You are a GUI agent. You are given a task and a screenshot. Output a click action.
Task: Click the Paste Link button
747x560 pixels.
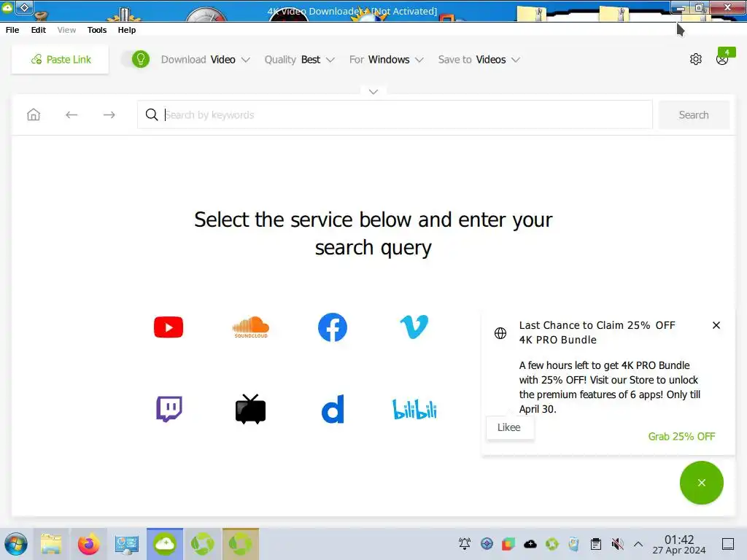point(60,60)
